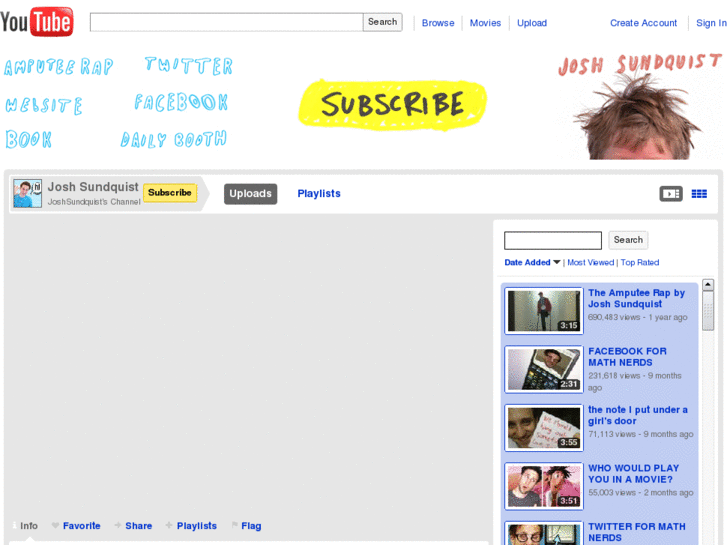Image resolution: width=727 pixels, height=545 pixels.
Task: Click The Amputee Rap by Josh Sundquist title
Action: [636, 298]
